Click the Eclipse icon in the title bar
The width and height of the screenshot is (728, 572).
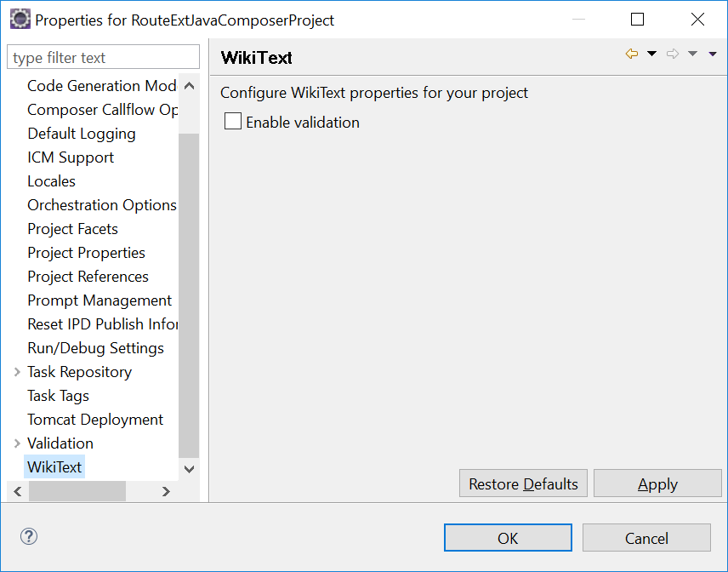(x=20, y=20)
